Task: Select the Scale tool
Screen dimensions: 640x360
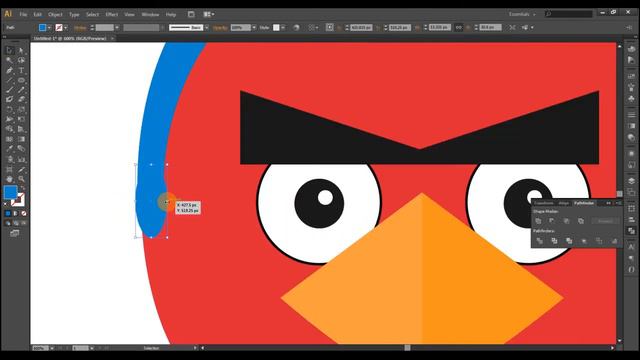Action: [21, 109]
